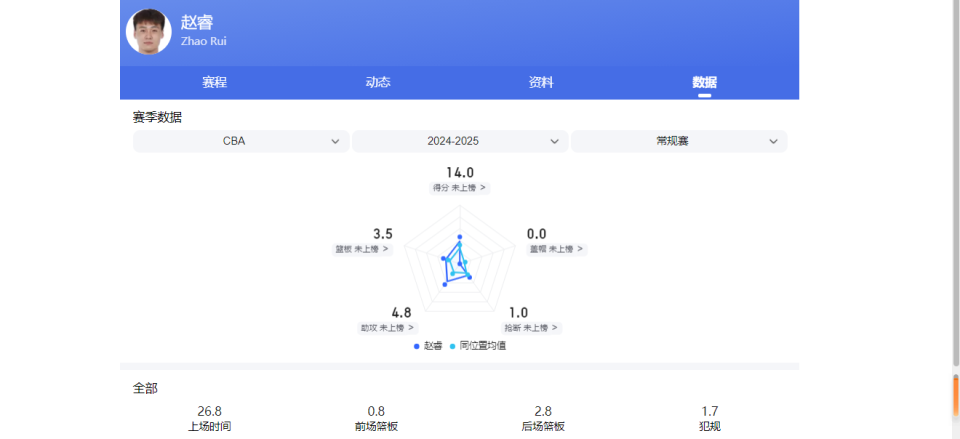Open the 篮板 未上榜 rebounds ranking
The height and width of the screenshot is (439, 960).
click(x=362, y=249)
